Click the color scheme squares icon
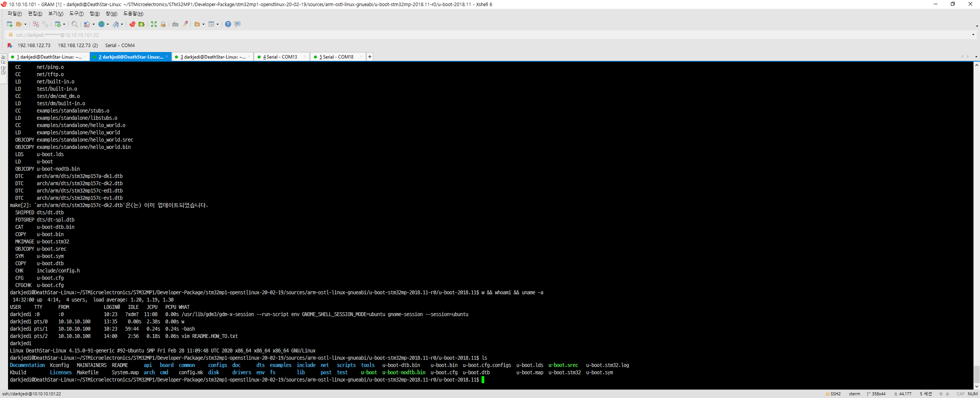Viewport: 980px width, 398px height. tap(87, 24)
